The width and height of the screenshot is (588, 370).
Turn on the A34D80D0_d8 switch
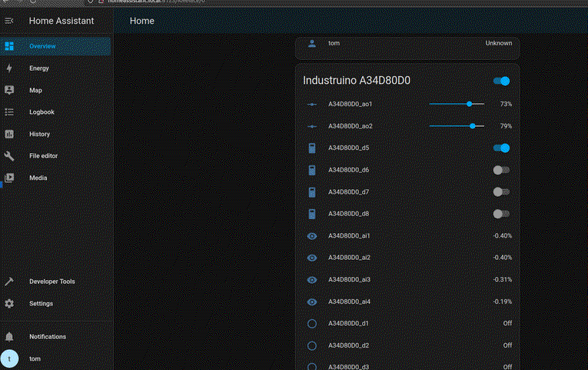(501, 214)
